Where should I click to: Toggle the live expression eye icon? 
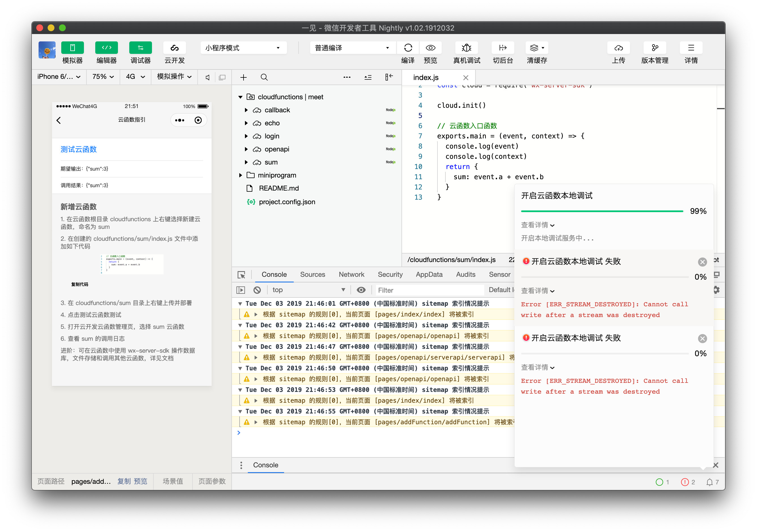tap(361, 290)
